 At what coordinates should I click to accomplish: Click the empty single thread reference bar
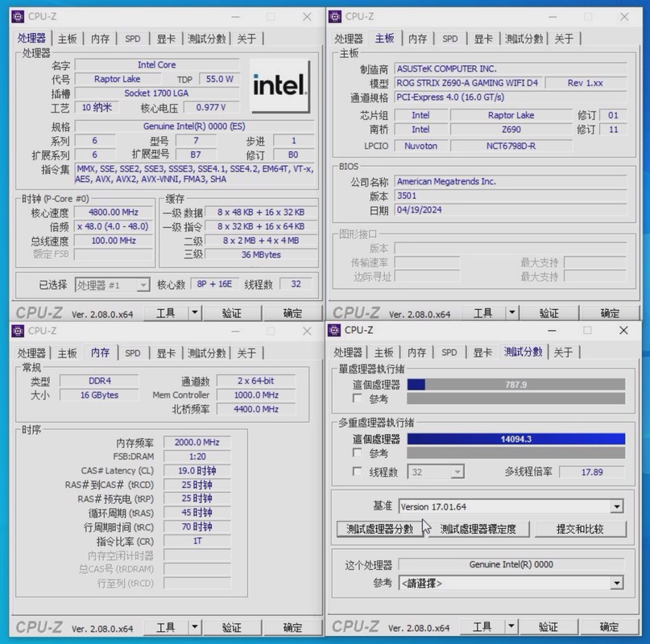pyautogui.click(x=515, y=398)
